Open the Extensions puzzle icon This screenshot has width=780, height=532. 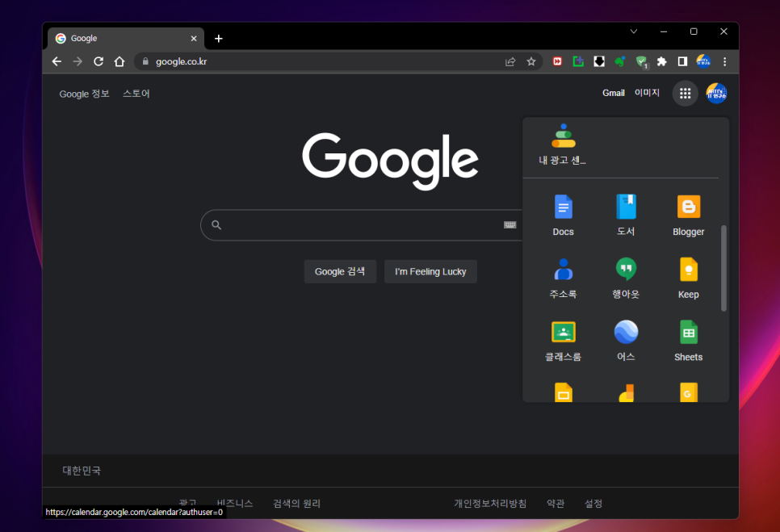661,61
